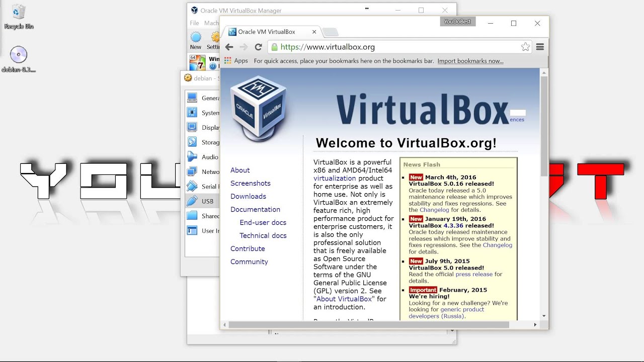Screen dimensions: 644x362
Task: Open the Recycle Bin desktop icon
Action: [x=19, y=17]
